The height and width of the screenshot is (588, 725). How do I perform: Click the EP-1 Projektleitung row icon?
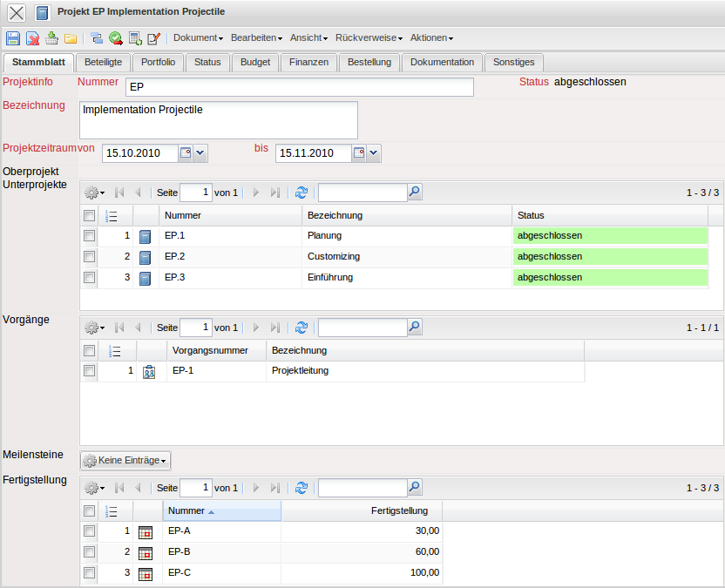coord(148,371)
